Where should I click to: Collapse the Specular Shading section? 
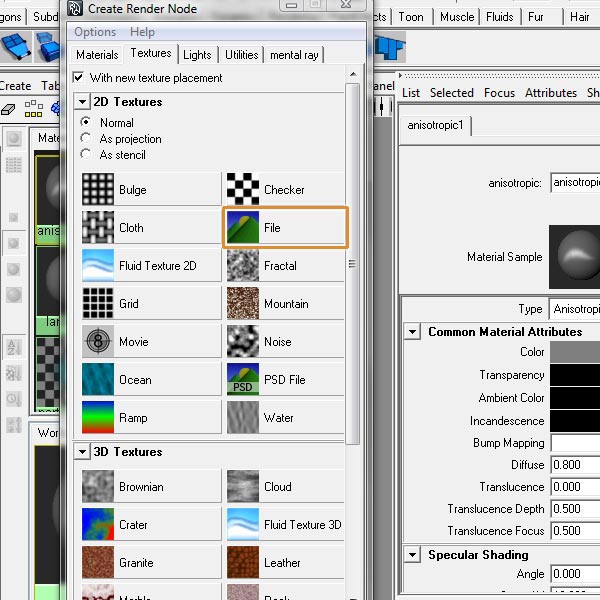pos(412,554)
